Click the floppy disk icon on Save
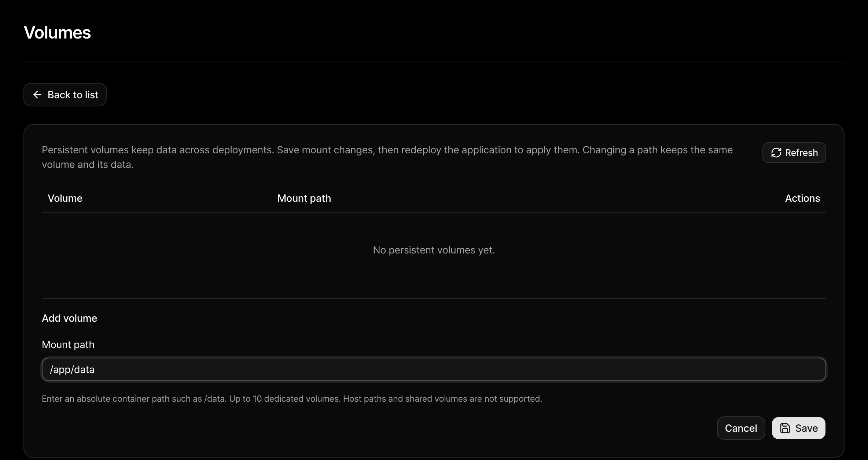 [x=785, y=428]
